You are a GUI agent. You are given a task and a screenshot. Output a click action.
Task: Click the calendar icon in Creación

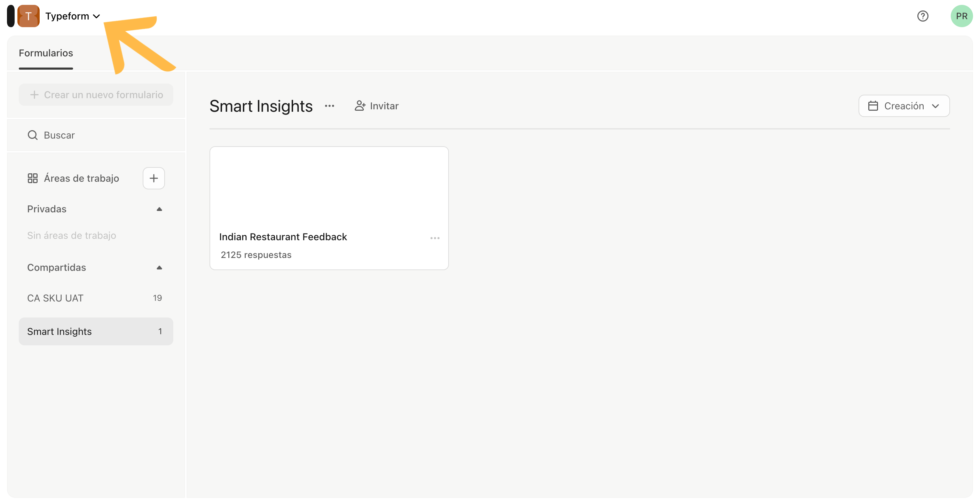(873, 106)
